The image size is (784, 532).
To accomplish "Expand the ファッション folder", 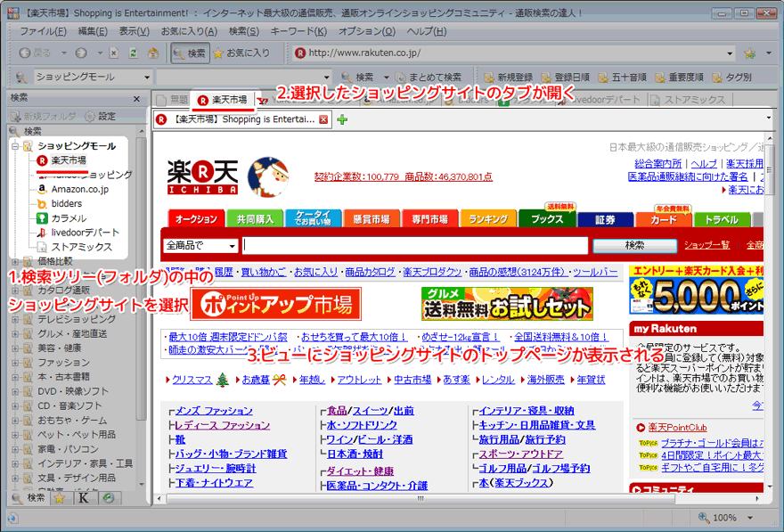I will click(15, 363).
